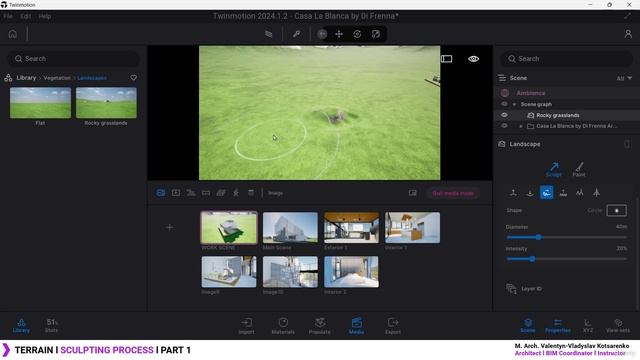Select the Video media type icon
Image resolution: width=640 pixels, height=360 pixels.
(176, 193)
